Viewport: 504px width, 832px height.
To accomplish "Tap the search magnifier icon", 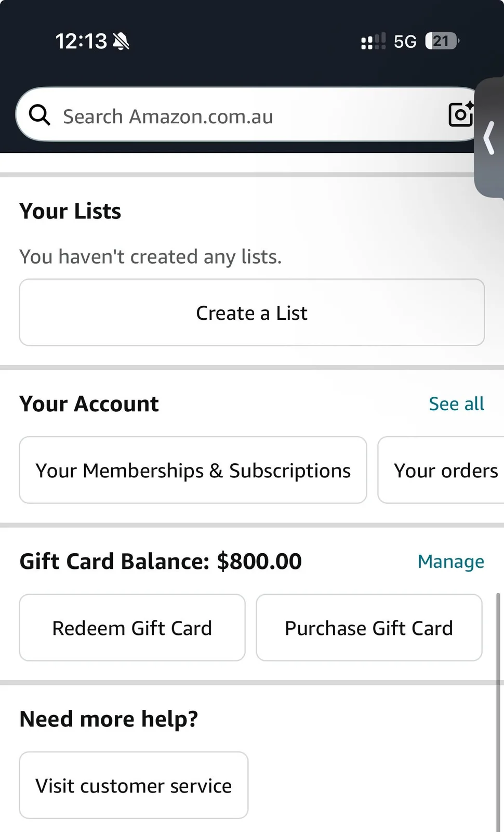I will tap(39, 115).
